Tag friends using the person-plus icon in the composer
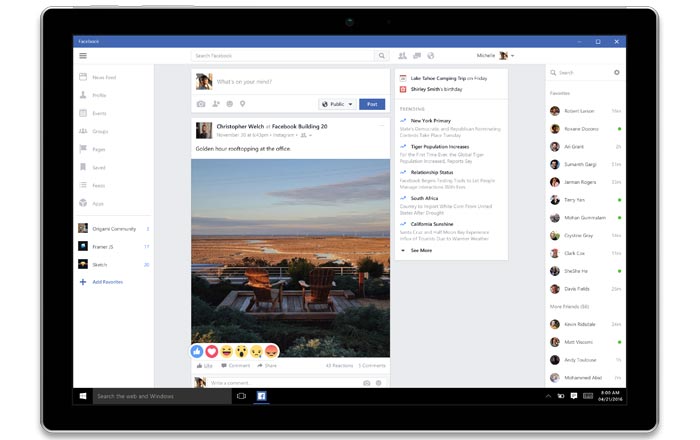Image resolution: width=700 pixels, height=440 pixels. (216, 104)
